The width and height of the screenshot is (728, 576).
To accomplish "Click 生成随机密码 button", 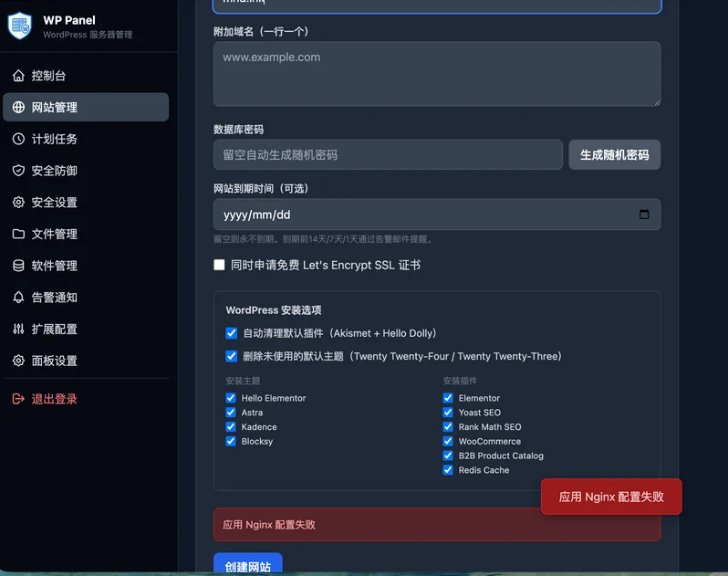I will [x=614, y=154].
